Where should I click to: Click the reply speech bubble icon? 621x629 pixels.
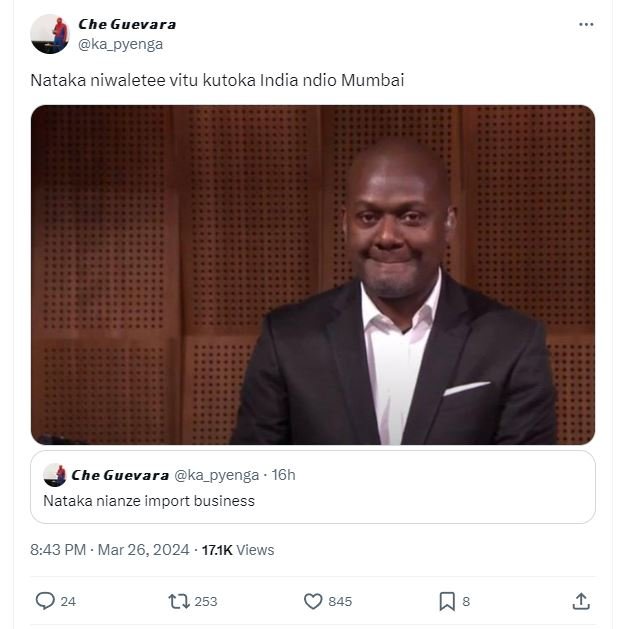coord(44,601)
